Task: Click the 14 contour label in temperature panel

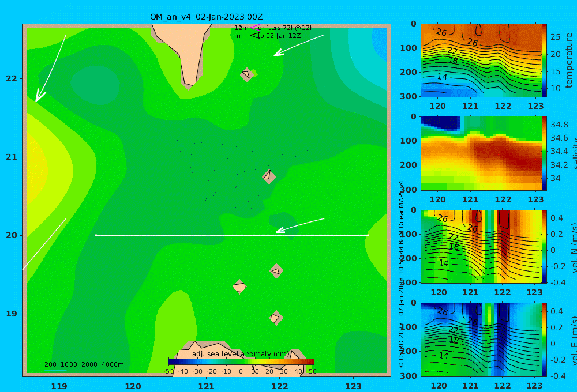Action: coord(442,77)
